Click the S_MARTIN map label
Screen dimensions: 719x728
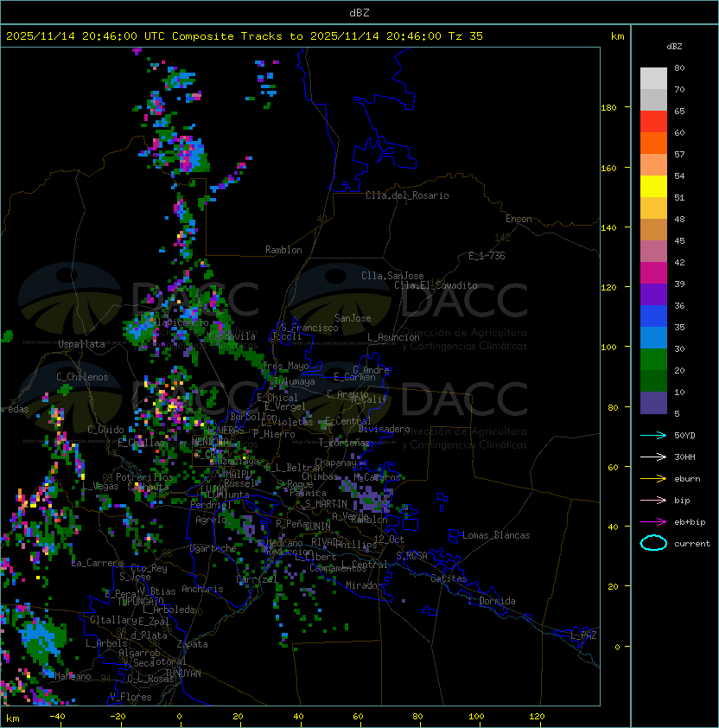tap(326, 504)
